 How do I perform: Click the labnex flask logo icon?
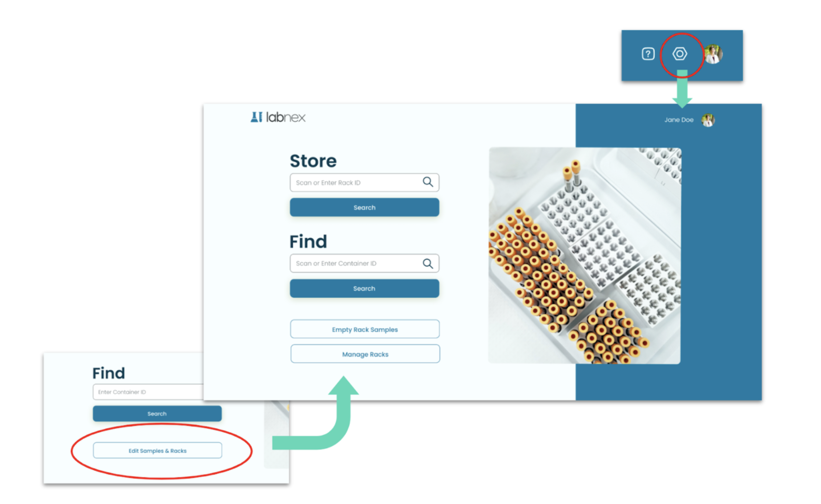coord(256,117)
